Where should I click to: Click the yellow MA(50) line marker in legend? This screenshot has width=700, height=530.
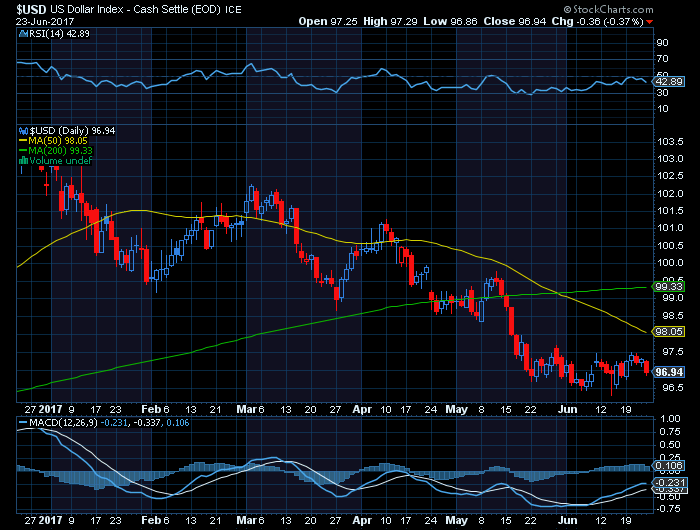[x=23, y=141]
